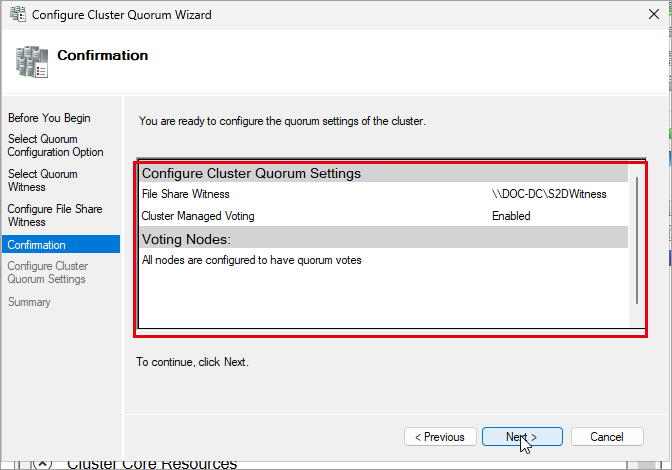Open Select Quorum Configuration Option step
The height and width of the screenshot is (470, 672).
55,145
